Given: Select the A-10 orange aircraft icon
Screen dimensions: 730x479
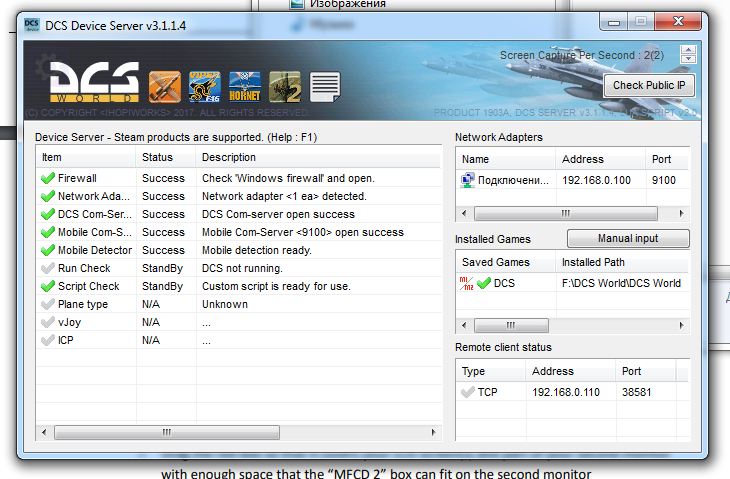Looking at the screenshot, I should [x=165, y=87].
